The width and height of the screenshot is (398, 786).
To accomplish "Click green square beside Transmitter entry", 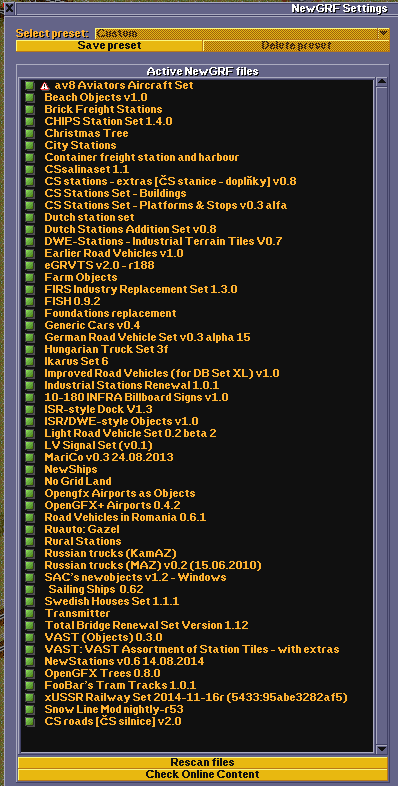I will coord(30,614).
